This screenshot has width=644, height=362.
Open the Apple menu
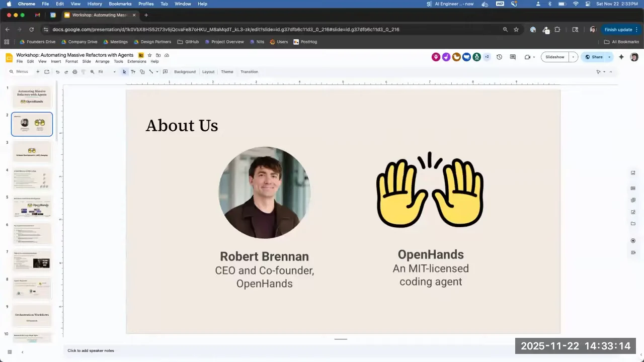[9, 4]
